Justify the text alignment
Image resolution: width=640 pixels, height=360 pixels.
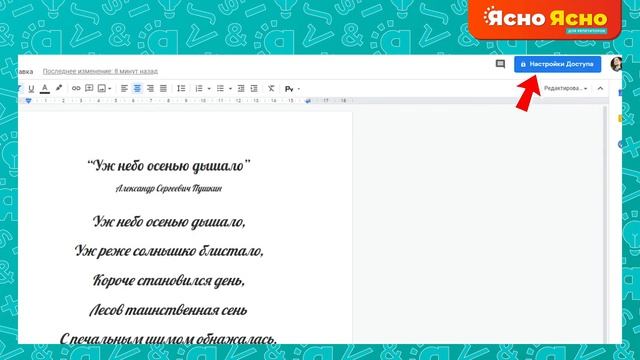163,88
